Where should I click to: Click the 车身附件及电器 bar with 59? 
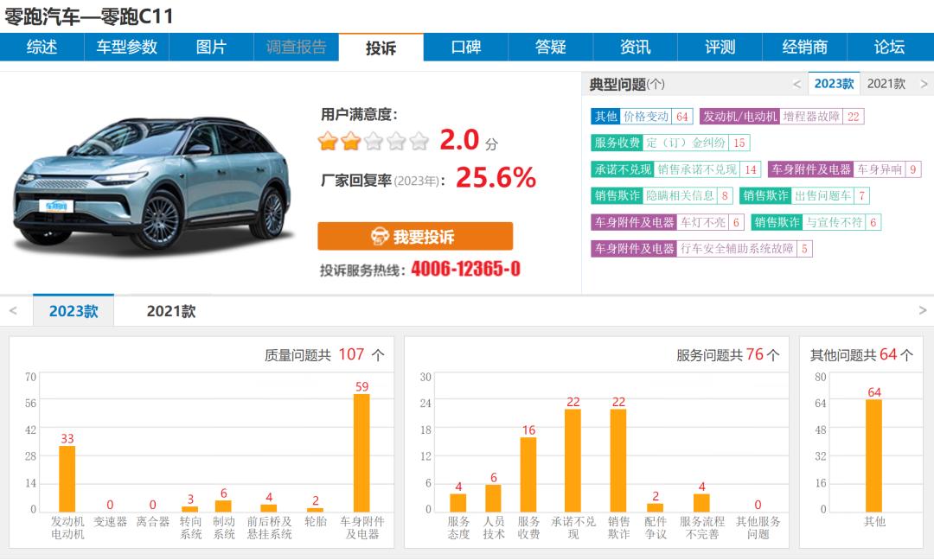[x=361, y=453]
